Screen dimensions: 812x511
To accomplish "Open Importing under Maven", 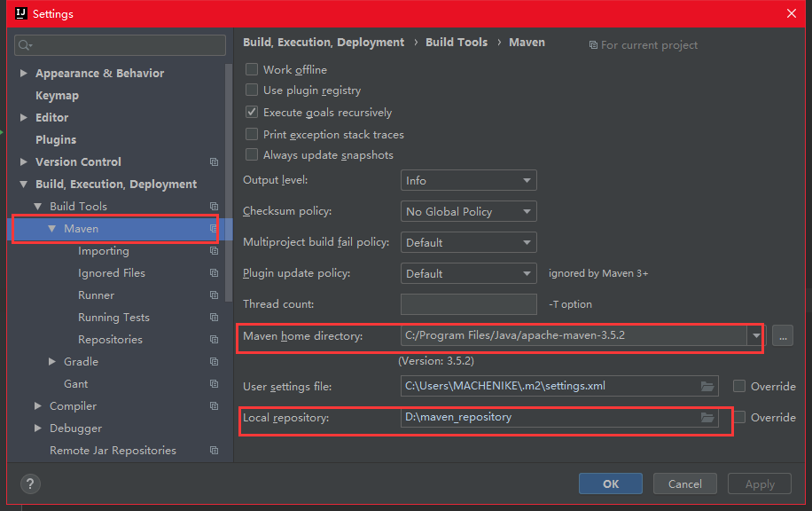I will tap(104, 251).
